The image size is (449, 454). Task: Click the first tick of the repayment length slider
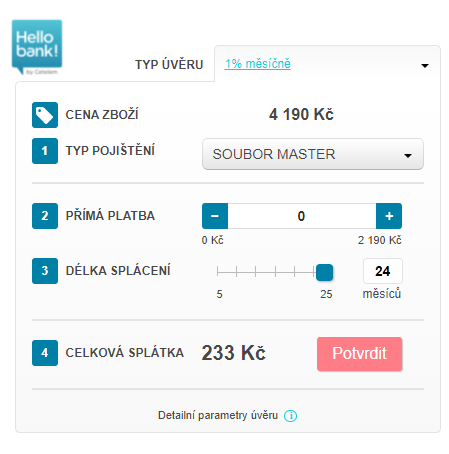(217, 272)
